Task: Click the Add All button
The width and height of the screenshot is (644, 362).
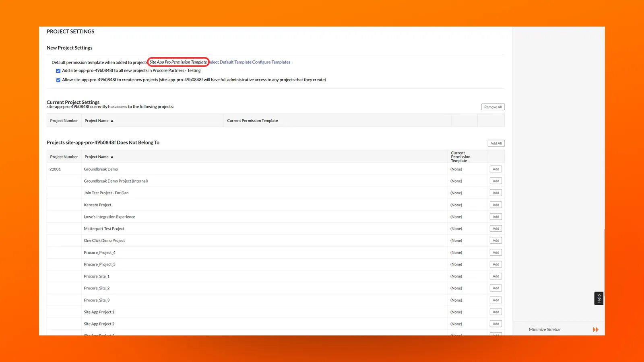Action: tap(496, 143)
